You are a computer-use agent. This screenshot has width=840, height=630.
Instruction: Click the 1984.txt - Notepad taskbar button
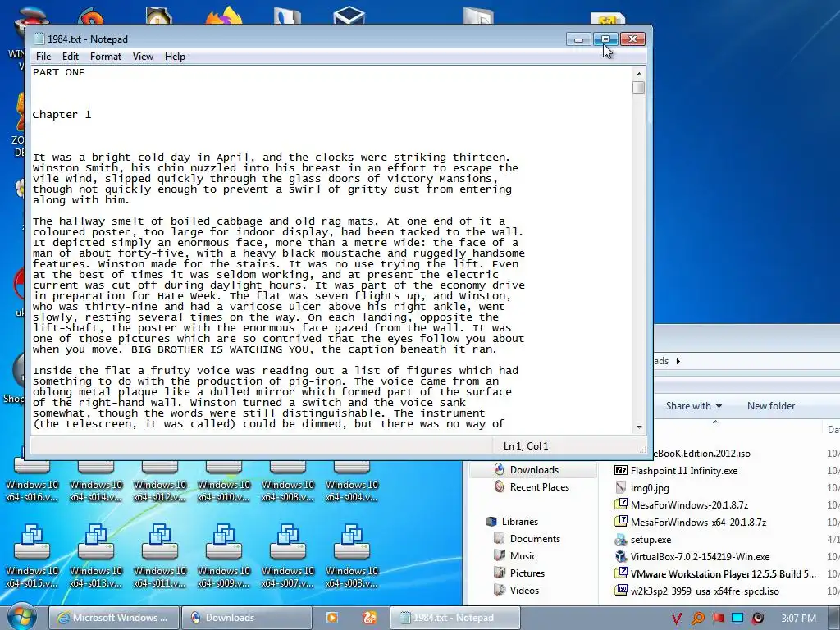point(454,618)
